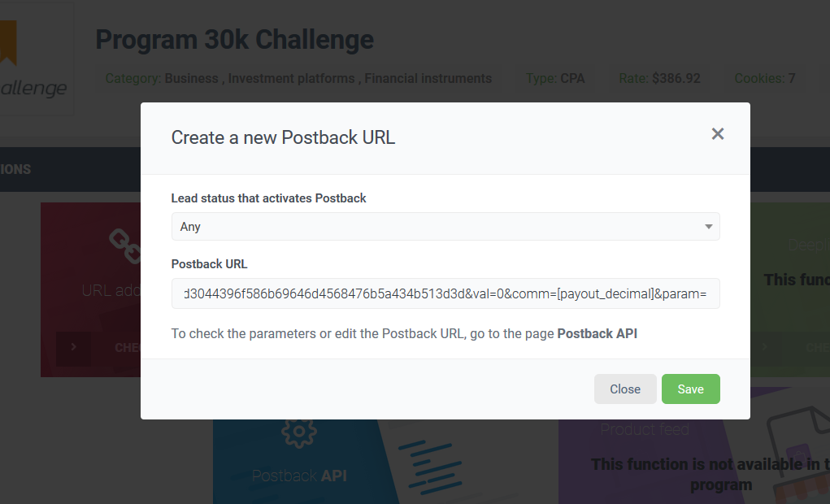Click the Category badge listing Business
The image size is (830, 504).
(x=298, y=79)
